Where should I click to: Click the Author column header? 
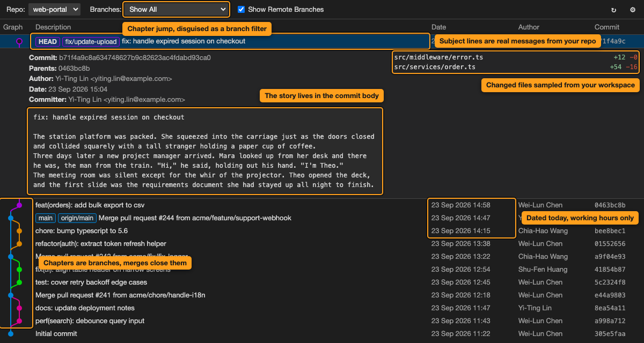click(529, 27)
